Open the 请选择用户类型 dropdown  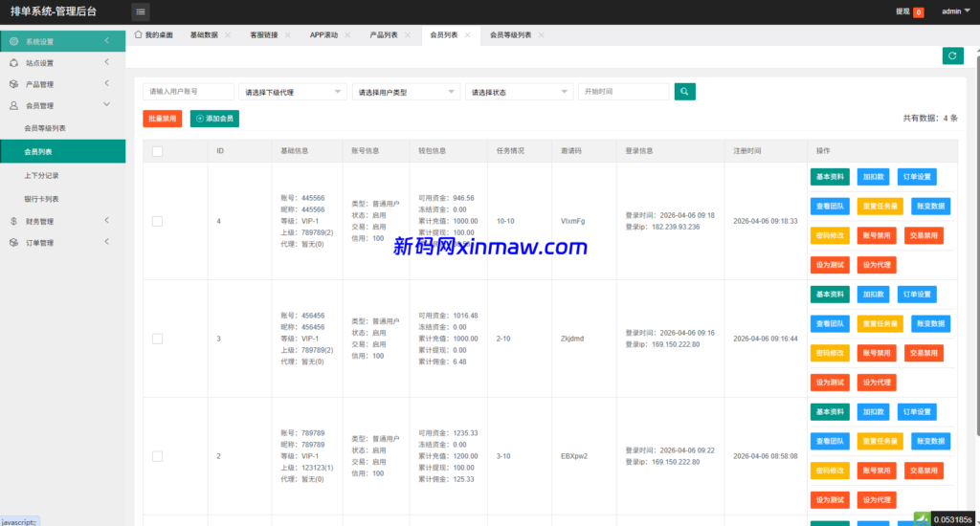(x=406, y=92)
